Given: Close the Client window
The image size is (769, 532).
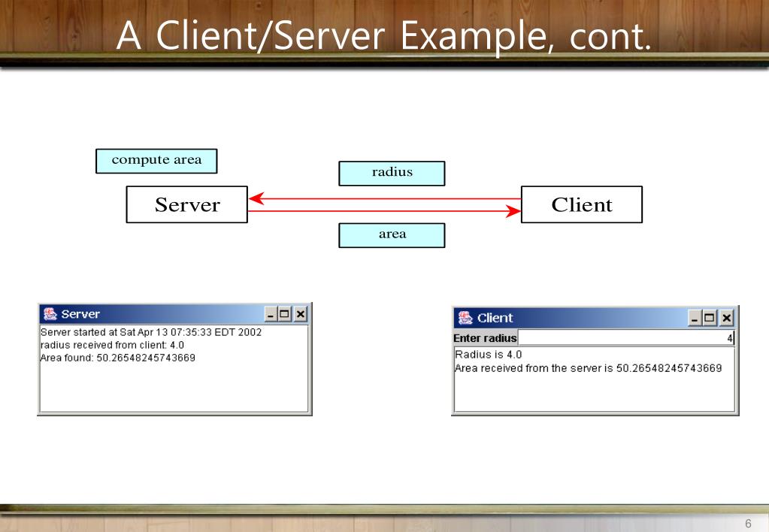Looking at the screenshot, I should pos(727,318).
